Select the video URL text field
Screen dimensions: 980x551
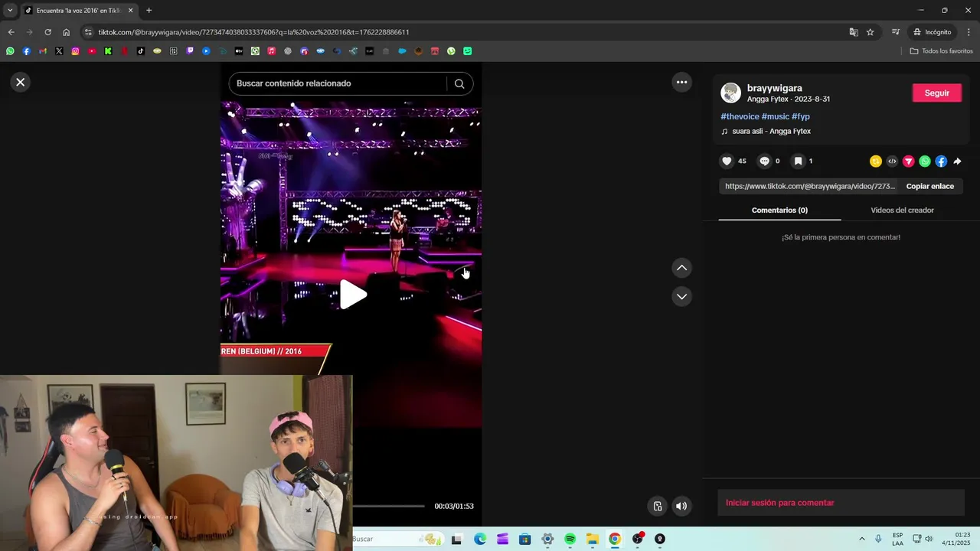[x=809, y=186]
